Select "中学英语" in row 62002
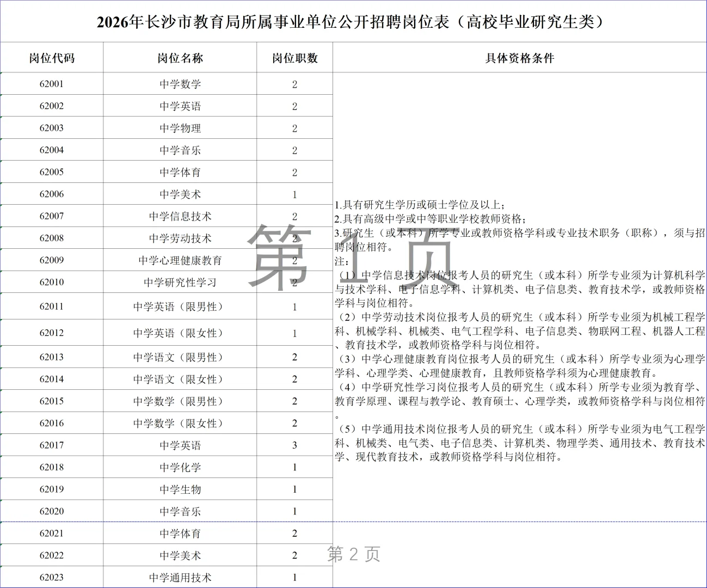707x588 pixels. click(180, 106)
